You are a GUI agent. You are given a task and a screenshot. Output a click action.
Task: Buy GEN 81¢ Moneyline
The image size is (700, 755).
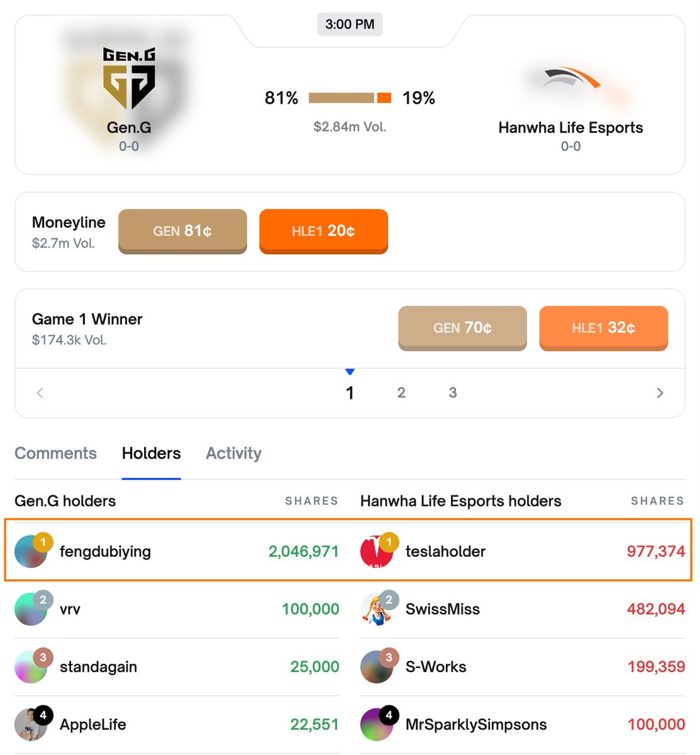coord(182,232)
